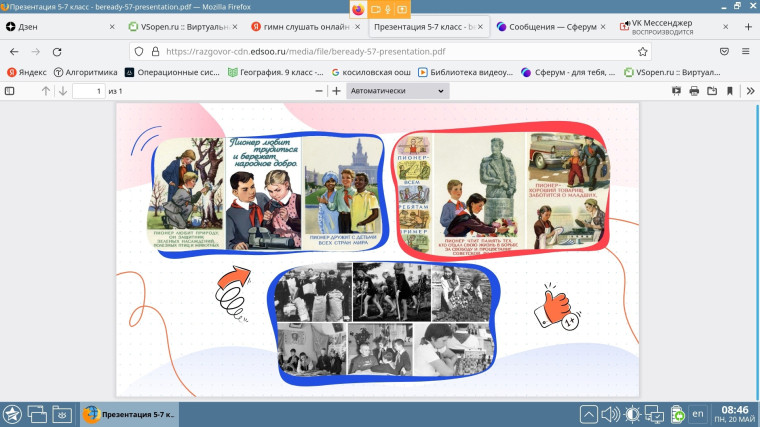The width and height of the screenshot is (760, 427).
Task: Open География. 9 класс bookmark
Action: click(275, 72)
